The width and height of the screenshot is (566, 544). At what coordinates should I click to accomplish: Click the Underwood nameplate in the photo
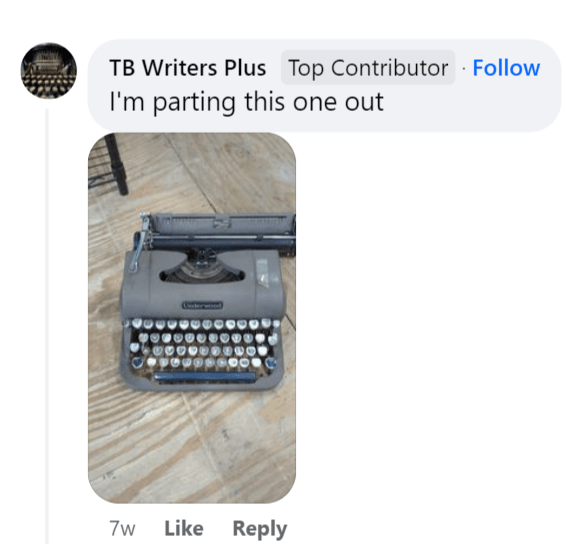tap(202, 305)
